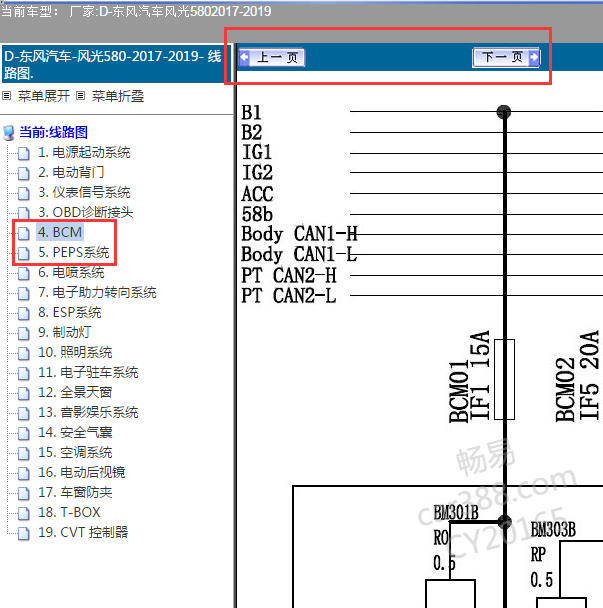
Task: Click 菜单折叠 to collapse the menu
Action: [118, 96]
